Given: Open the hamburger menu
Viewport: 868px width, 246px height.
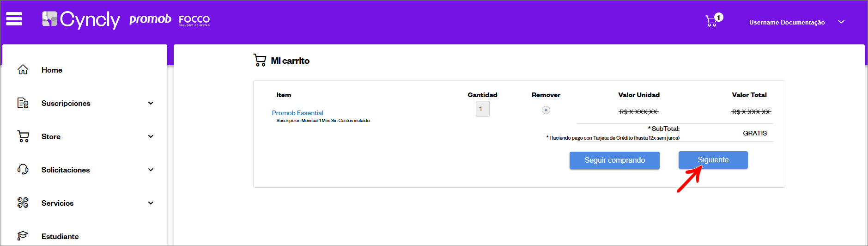Looking at the screenshot, I should point(14,18).
